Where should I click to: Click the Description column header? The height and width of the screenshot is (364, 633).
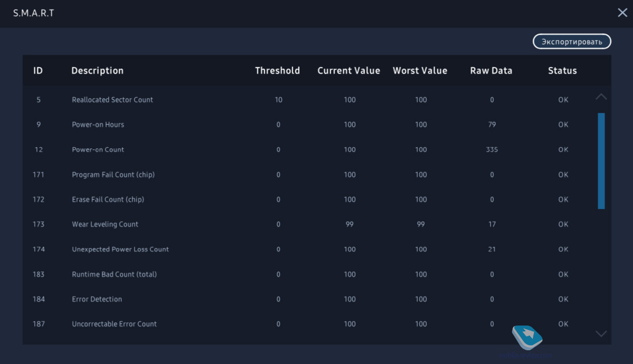coord(97,71)
